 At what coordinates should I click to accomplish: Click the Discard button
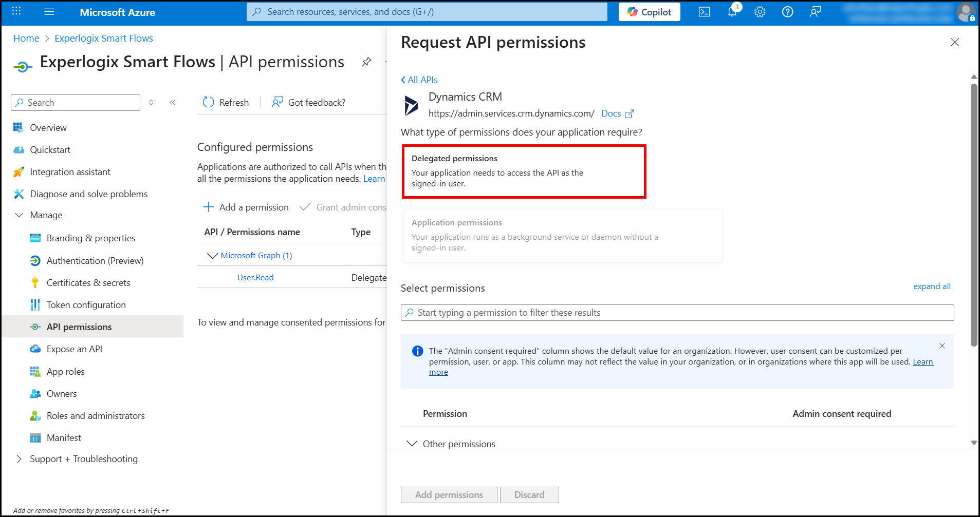529,495
